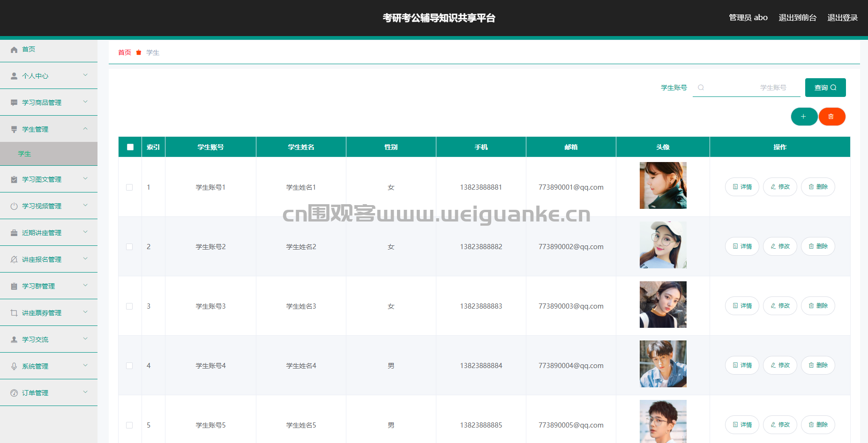Click the home icon in sidebar
This screenshot has height=443, width=868.
[x=14, y=50]
